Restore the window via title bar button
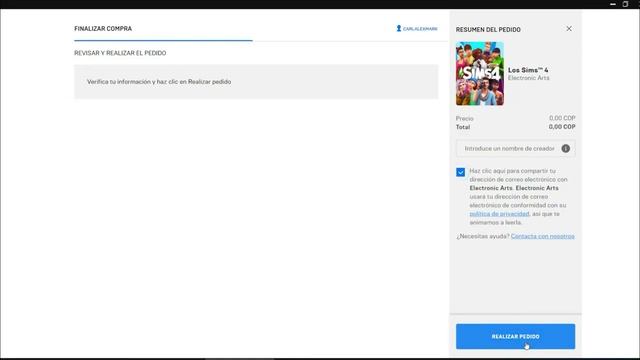Screen dimensions: 640x360 625,4
